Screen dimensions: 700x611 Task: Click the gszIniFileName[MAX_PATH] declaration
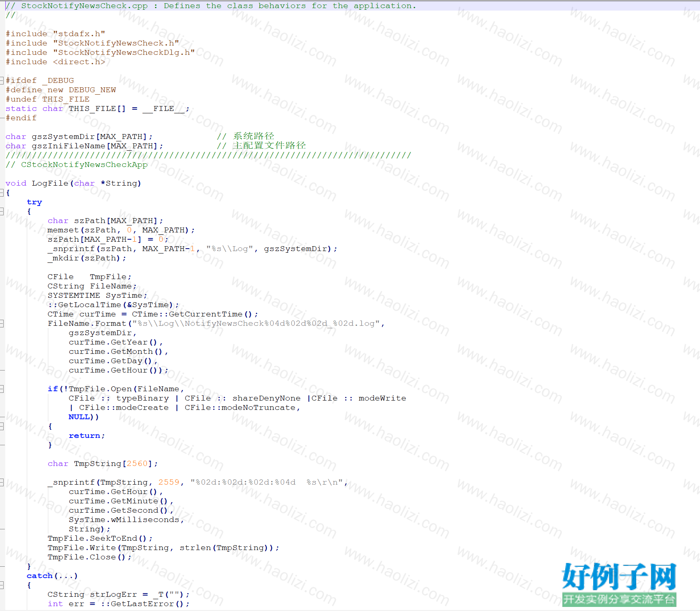[x=84, y=146]
